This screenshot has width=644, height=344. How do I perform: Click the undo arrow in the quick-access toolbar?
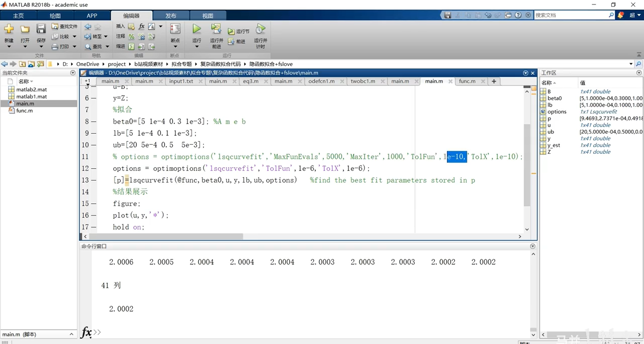[x=488, y=15]
